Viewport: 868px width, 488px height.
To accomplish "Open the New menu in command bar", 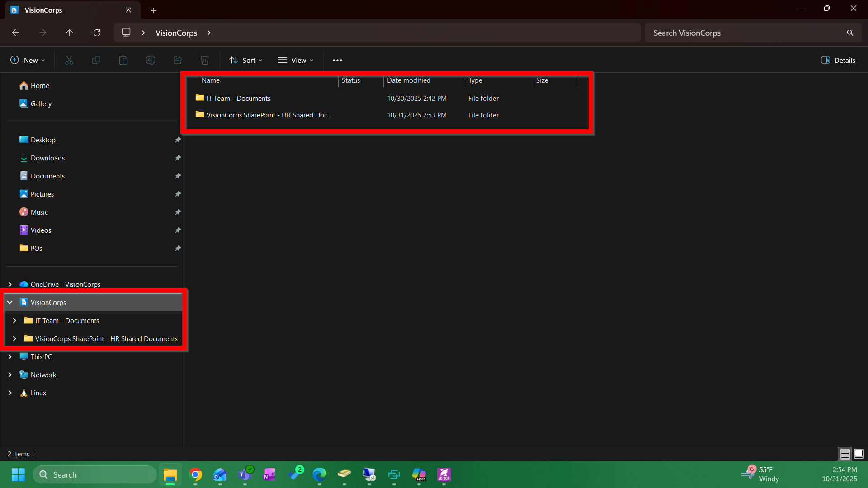I will pyautogui.click(x=27, y=60).
